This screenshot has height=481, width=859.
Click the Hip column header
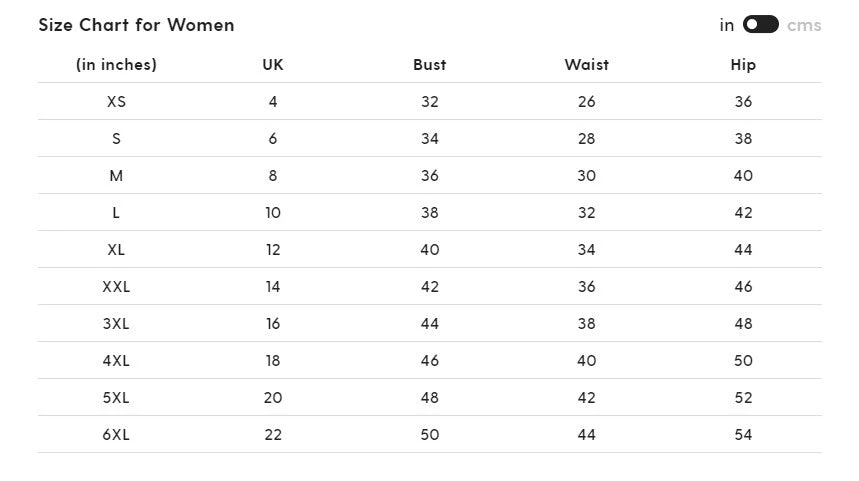tap(743, 65)
